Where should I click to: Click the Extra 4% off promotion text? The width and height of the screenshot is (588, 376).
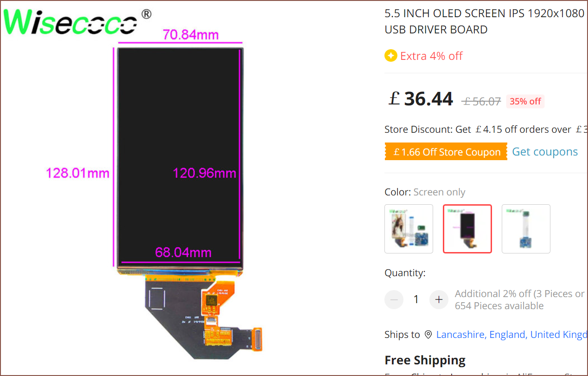pos(431,56)
